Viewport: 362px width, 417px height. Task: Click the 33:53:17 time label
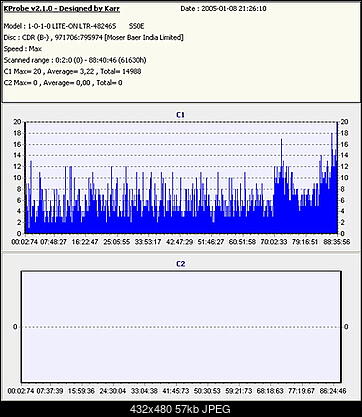148,242
